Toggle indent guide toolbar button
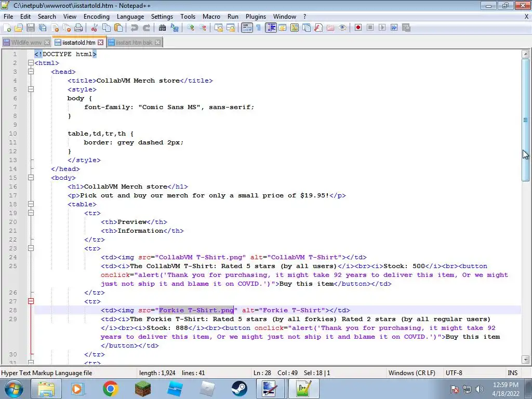532x399 pixels. coord(271,28)
